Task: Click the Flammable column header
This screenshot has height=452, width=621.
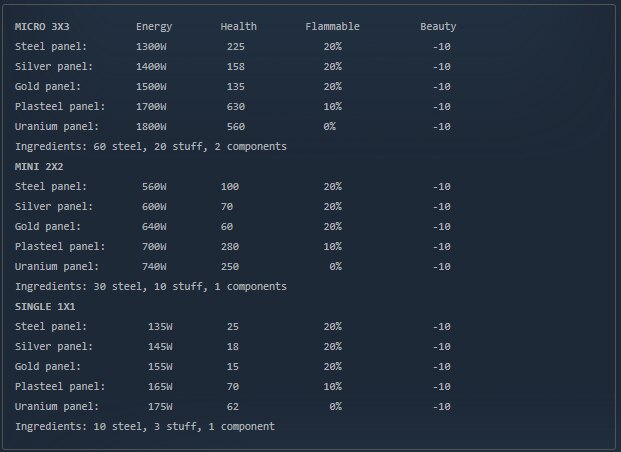Action: click(x=332, y=27)
